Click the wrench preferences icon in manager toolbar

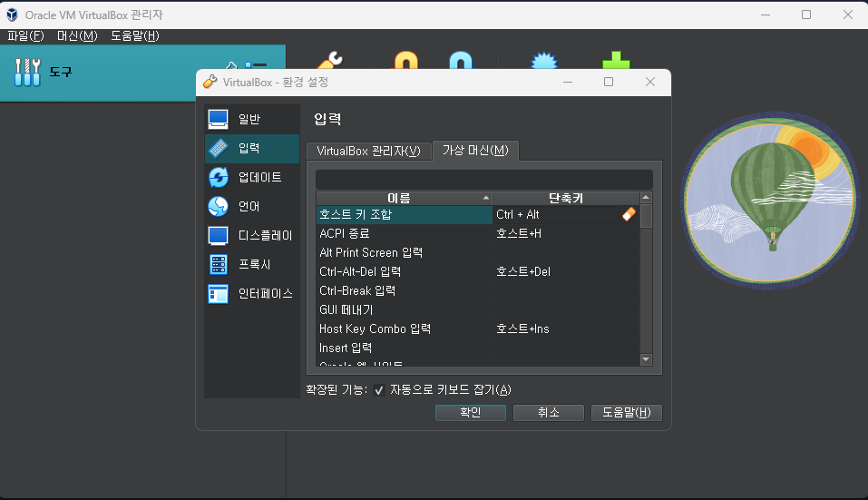point(330,60)
